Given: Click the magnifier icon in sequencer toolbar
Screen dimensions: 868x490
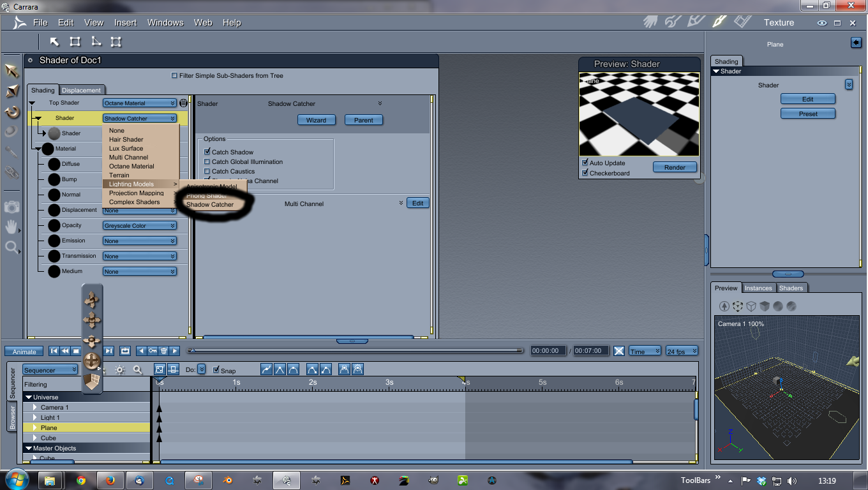Looking at the screenshot, I should click(137, 369).
